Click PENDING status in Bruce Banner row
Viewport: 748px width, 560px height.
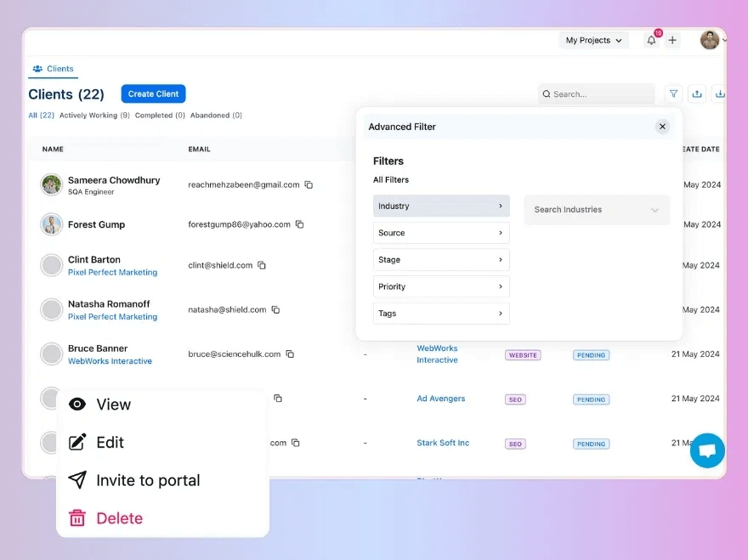tap(591, 355)
